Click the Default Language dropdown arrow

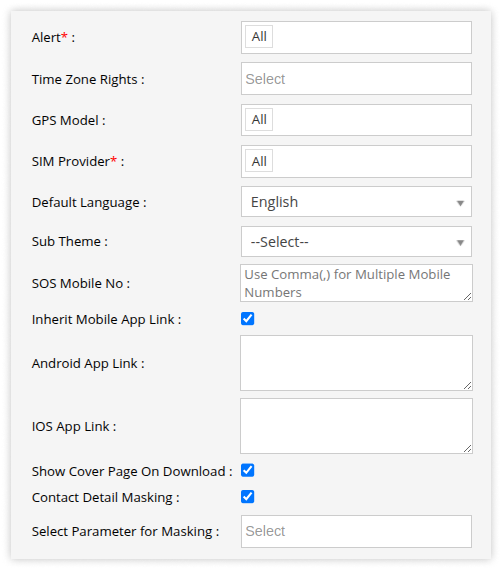tap(460, 203)
